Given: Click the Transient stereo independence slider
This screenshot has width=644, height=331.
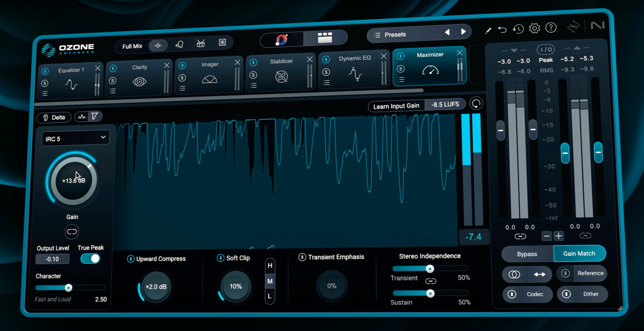Looking at the screenshot, I should [430, 268].
